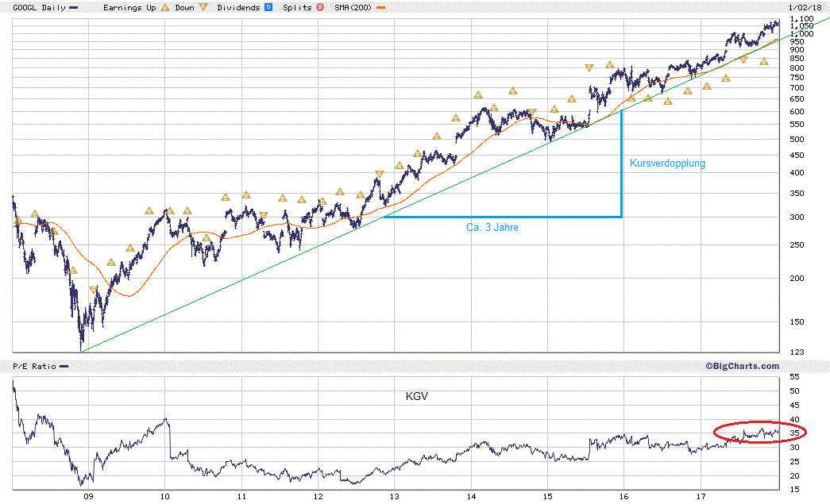Screen dimensions: 830x504
Task: Click the 1/02/18 date stamp
Action: pyautogui.click(x=805, y=7)
